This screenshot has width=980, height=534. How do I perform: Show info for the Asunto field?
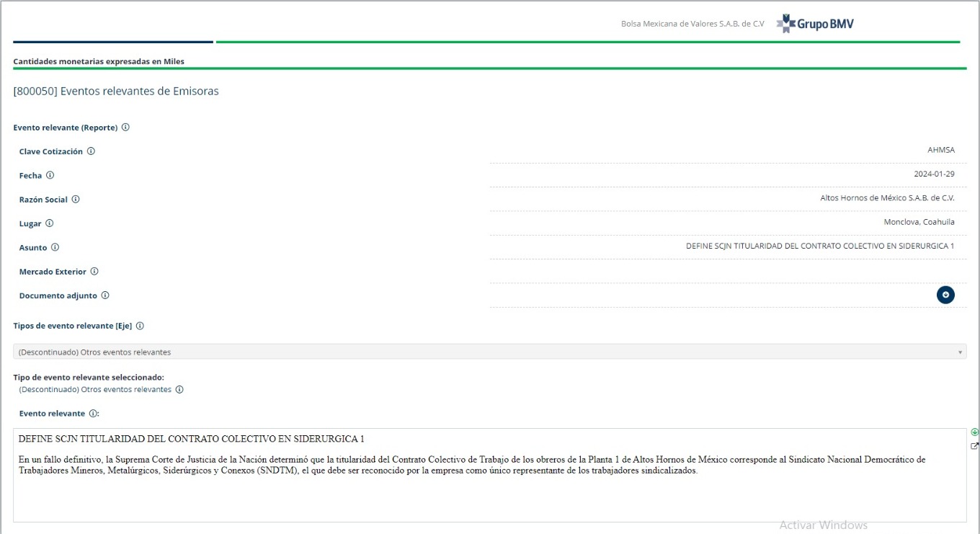coord(55,247)
